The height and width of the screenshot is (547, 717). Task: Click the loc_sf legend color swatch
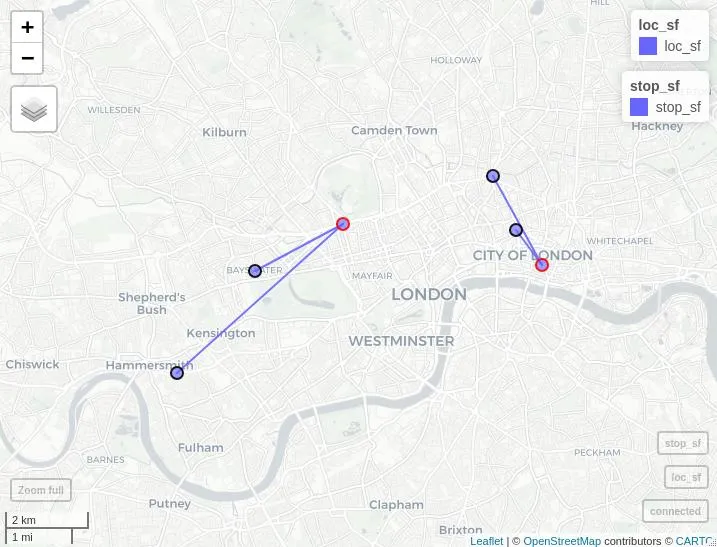pos(648,46)
